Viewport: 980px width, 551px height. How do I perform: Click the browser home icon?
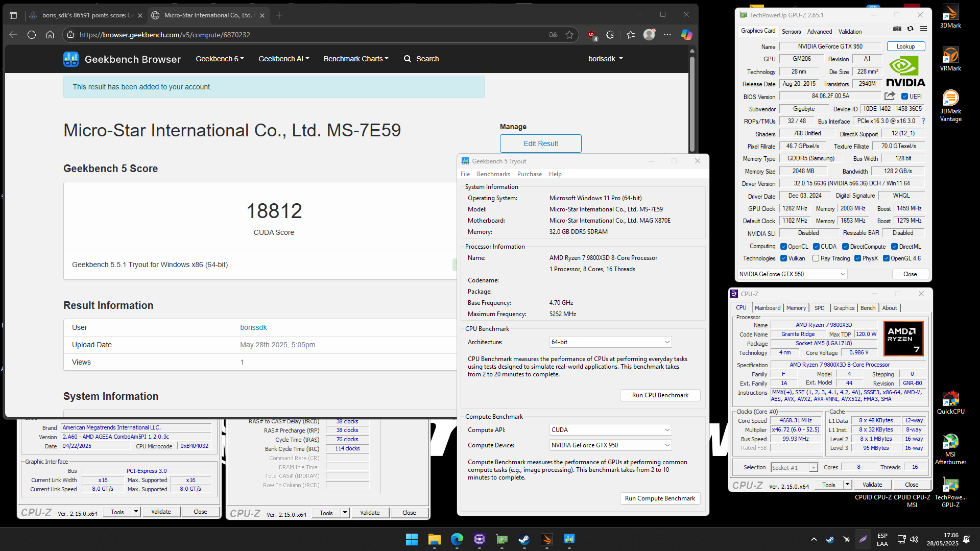click(x=50, y=35)
